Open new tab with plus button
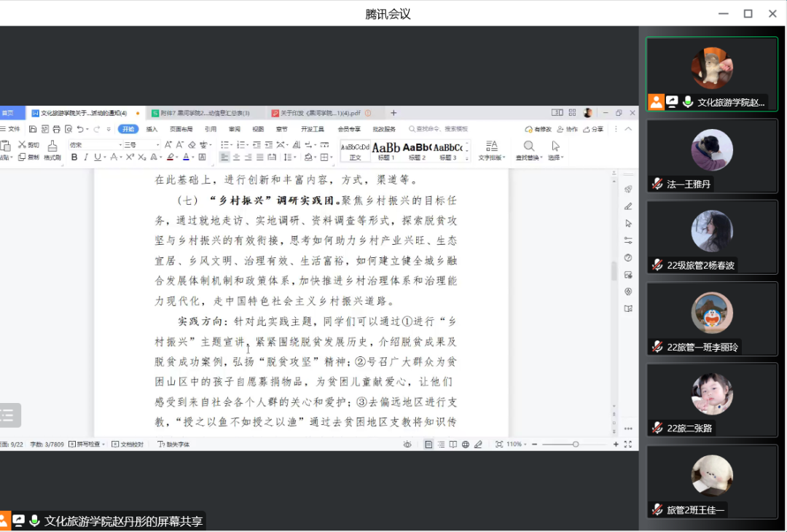This screenshot has height=532, width=787. (x=393, y=113)
